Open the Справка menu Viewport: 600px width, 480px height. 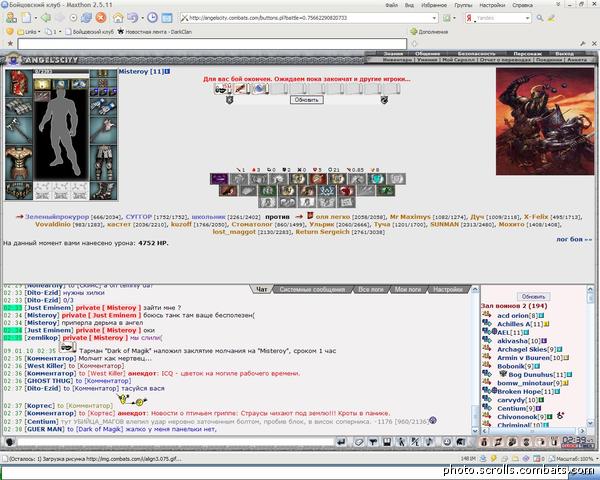(522, 5)
